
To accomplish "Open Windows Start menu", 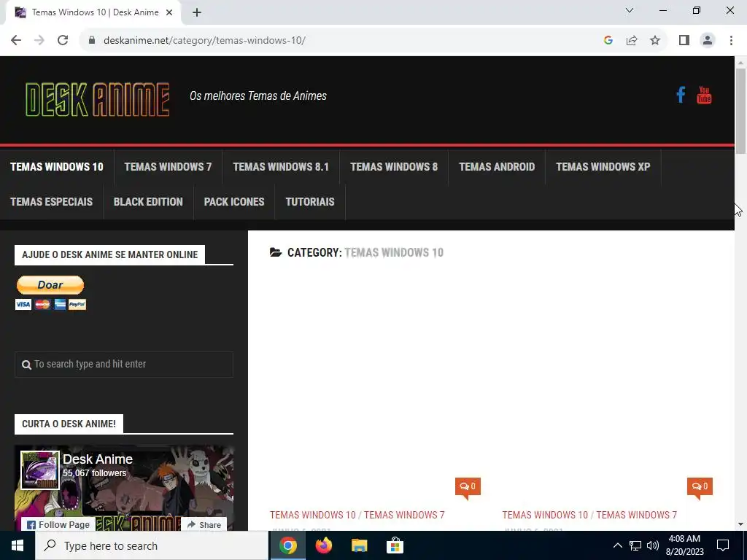I will pyautogui.click(x=18, y=545).
